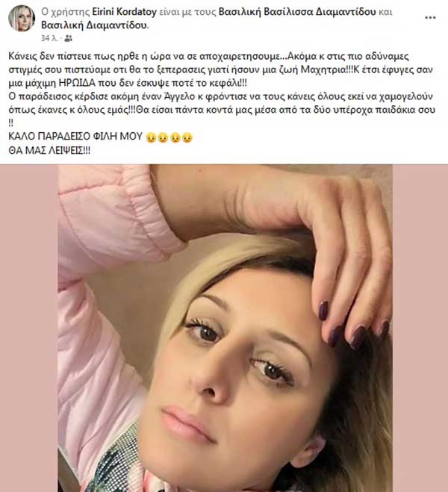Open the attached photo of the woman
Viewport: 448px width, 492px height.
[x=225, y=328]
